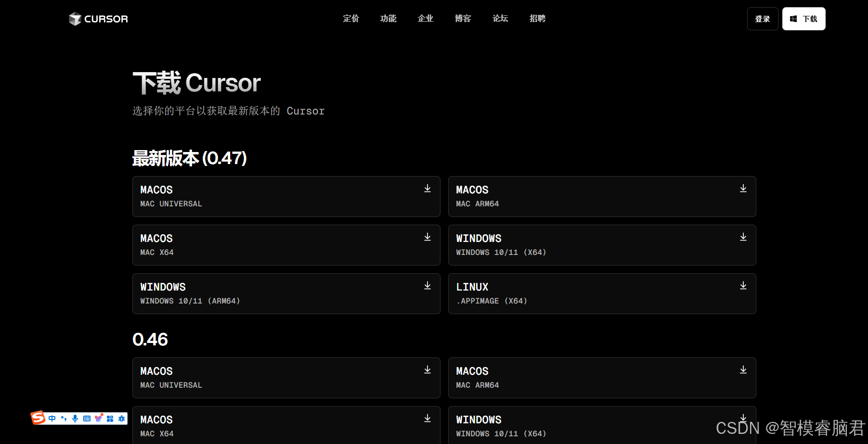
Task: Open the Sogou soft keyboard icon
Action: click(87, 419)
